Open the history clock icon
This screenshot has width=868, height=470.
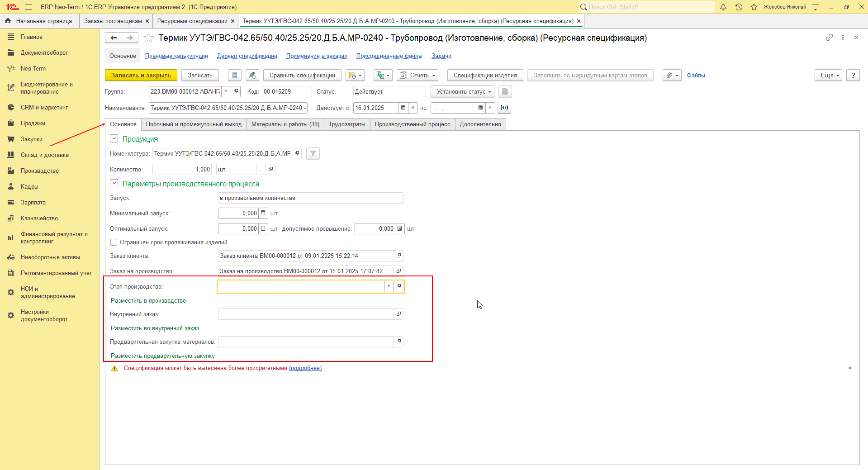point(739,7)
